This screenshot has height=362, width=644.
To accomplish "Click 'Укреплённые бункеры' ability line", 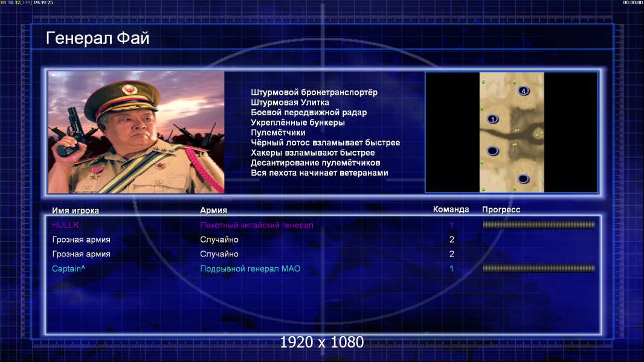I will [x=298, y=122].
